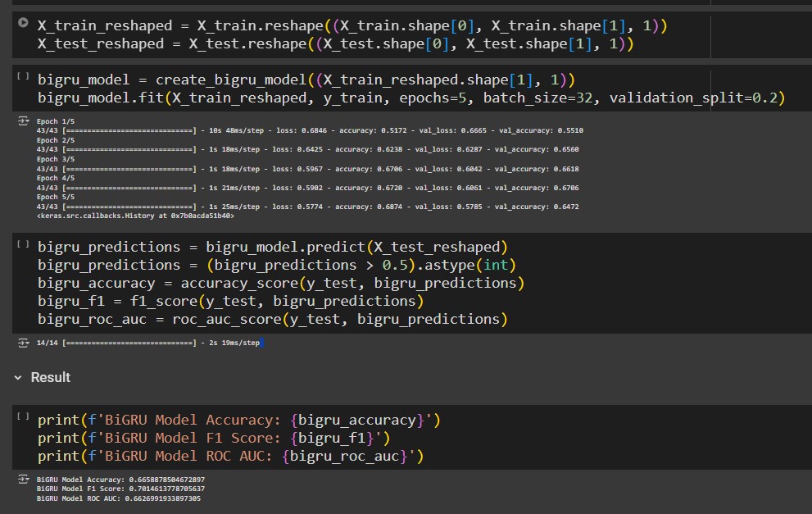Select BiGRU Model F1 Score output value
812x514 pixels.
coord(167,489)
